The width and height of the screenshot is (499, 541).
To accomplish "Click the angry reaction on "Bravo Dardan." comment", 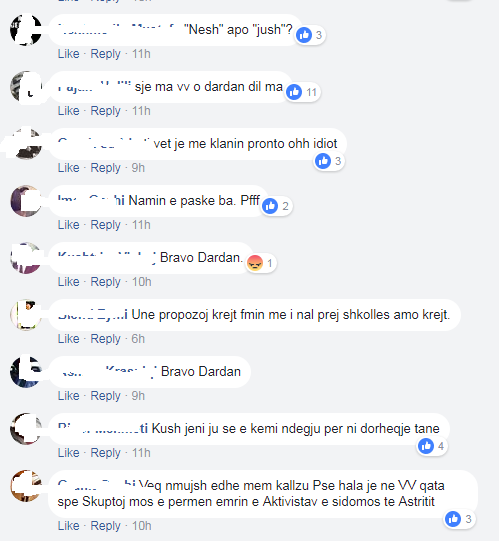I will coord(255,263).
